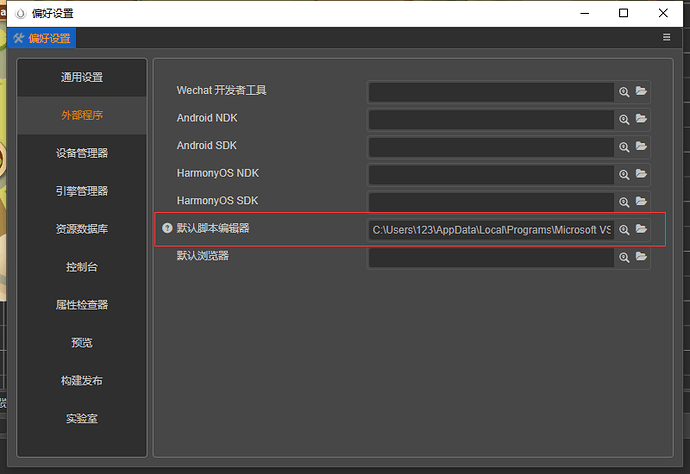
Task: Select the 通用设置 category
Action: tap(82, 77)
